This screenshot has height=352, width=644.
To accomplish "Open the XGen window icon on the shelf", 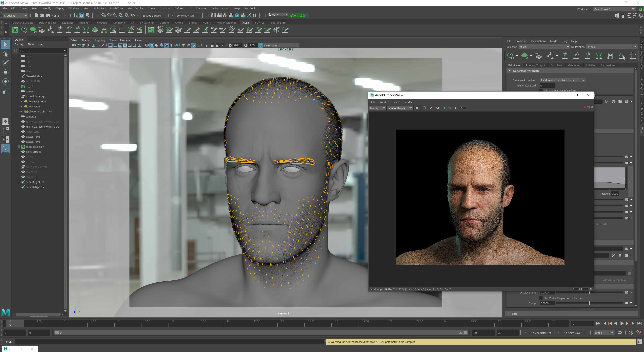I will [15, 30].
